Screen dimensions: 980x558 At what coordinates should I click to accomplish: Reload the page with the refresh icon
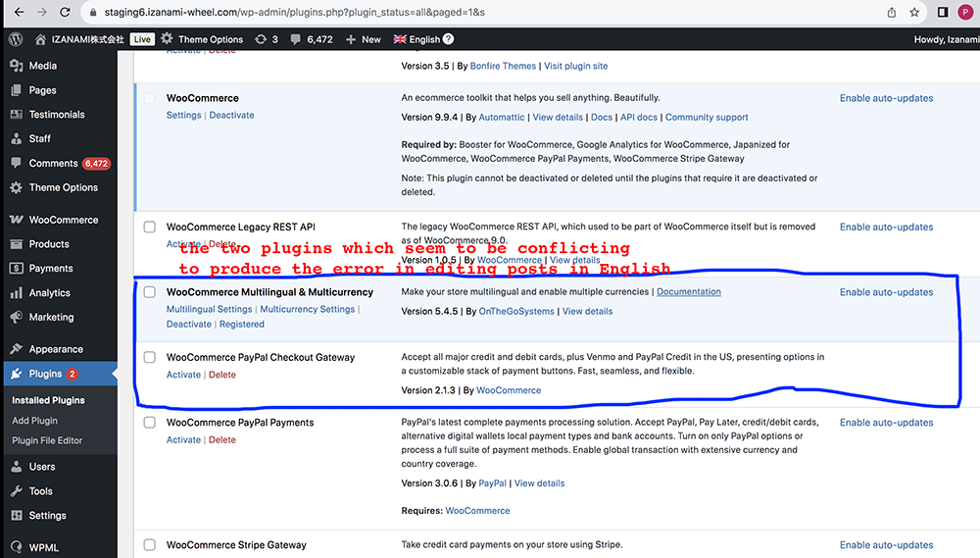(x=65, y=12)
